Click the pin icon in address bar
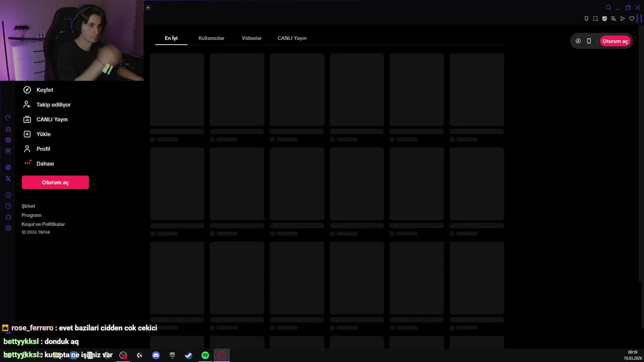 click(x=586, y=19)
